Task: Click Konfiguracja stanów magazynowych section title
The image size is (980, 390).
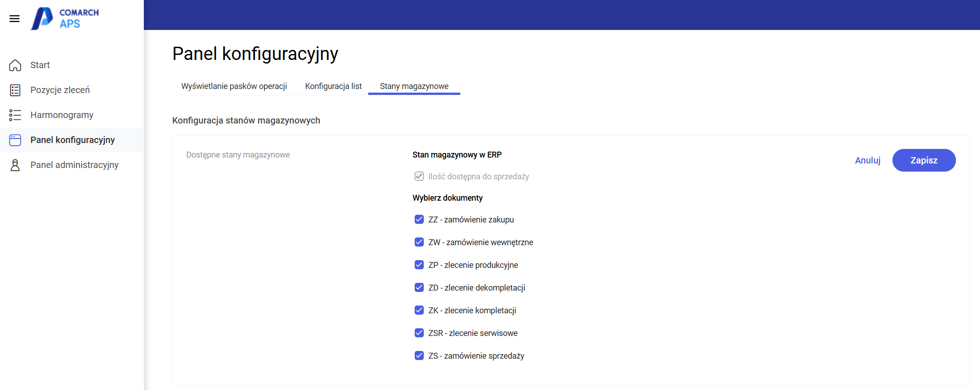Action: point(246,120)
